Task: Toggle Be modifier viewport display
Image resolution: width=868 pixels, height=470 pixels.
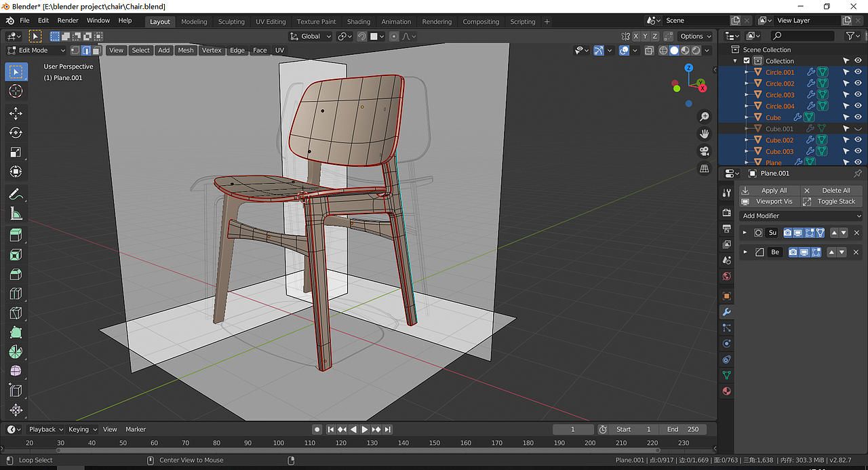Action: [x=804, y=252]
